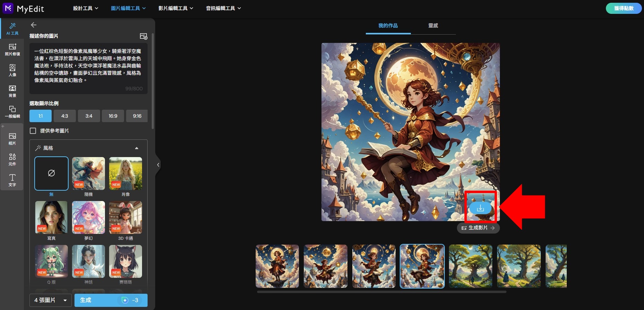The width and height of the screenshot is (644, 310).
Task: Open the 設計工具 menu
Action: coord(86,8)
